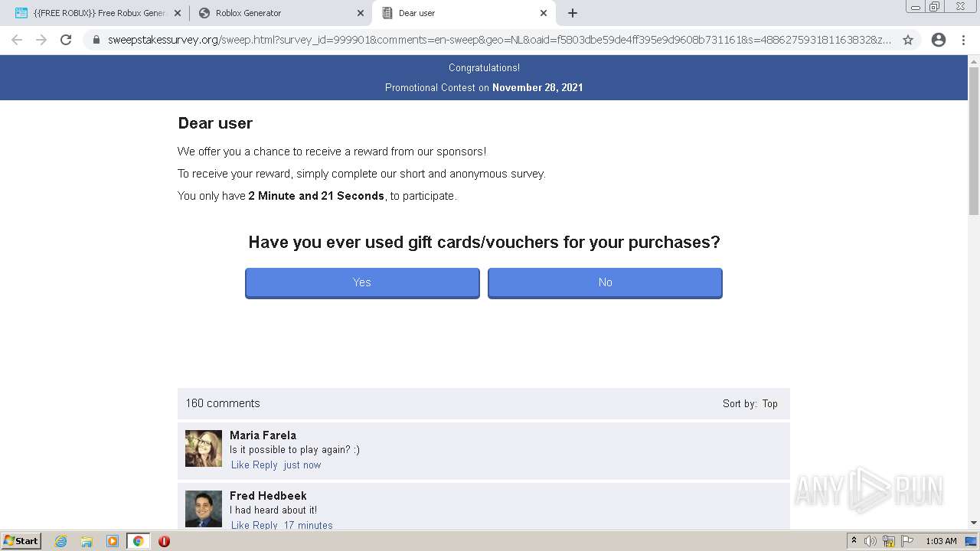Click the site security lock icon
This screenshot has width=980, height=551.
tap(96, 40)
